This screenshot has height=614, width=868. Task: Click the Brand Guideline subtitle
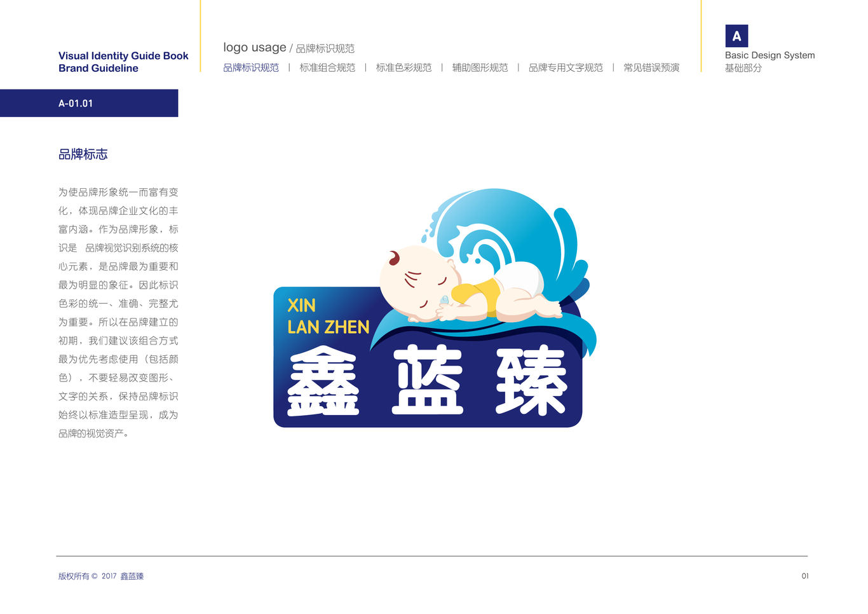98,68
